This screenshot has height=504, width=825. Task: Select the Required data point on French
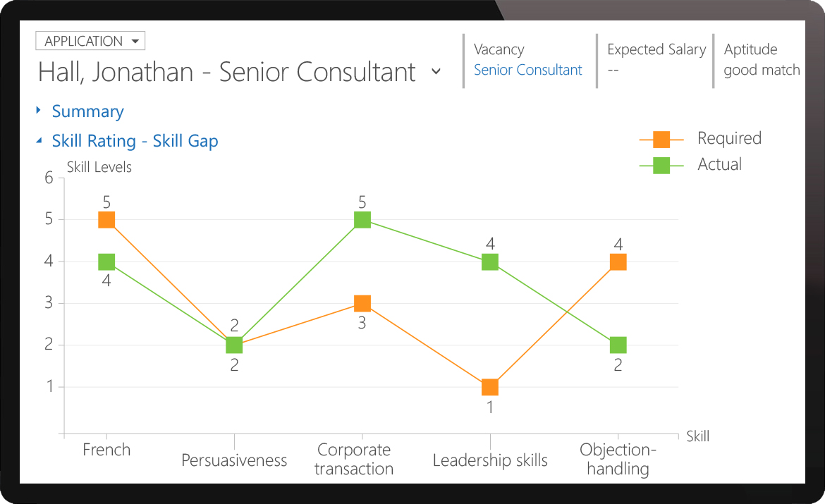[105, 219]
